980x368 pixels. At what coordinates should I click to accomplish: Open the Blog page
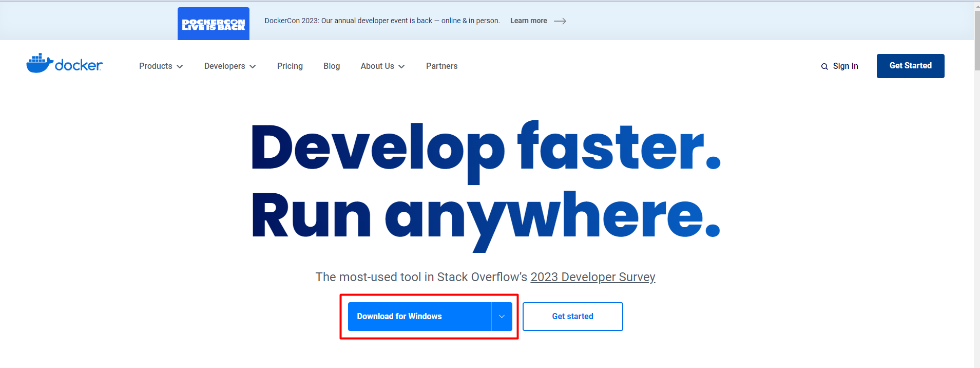(332, 66)
